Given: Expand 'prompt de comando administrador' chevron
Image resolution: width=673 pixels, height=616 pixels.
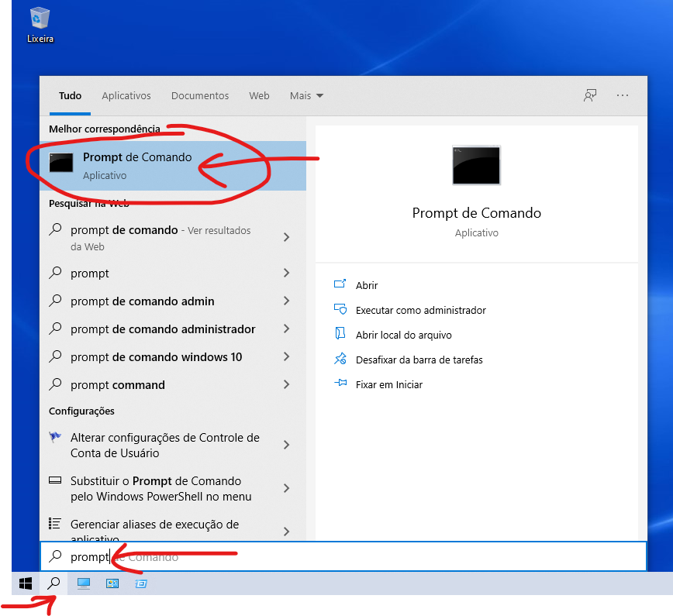Looking at the screenshot, I should pyautogui.click(x=287, y=329).
